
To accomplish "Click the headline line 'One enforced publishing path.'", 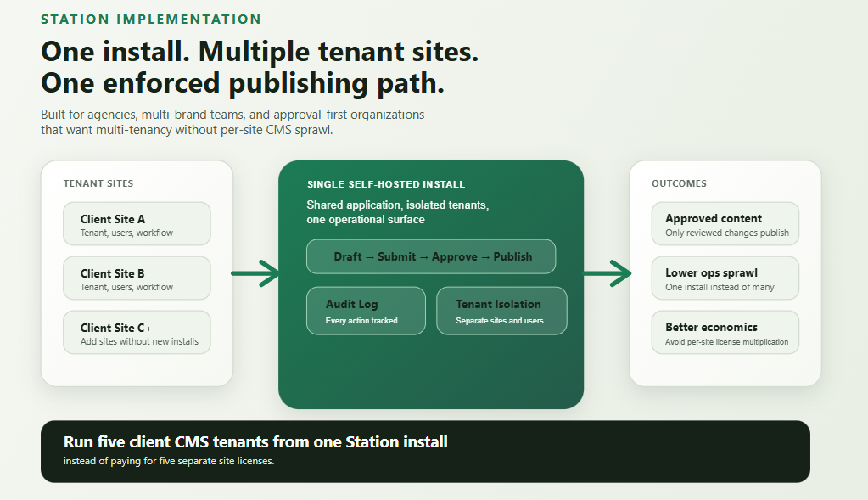I will (x=243, y=83).
